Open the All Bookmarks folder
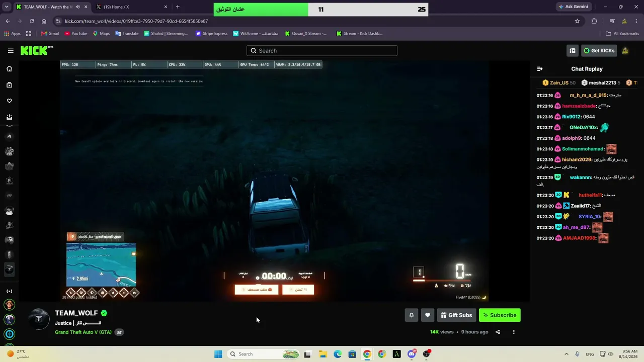This screenshot has width=644, height=362. (622, 34)
